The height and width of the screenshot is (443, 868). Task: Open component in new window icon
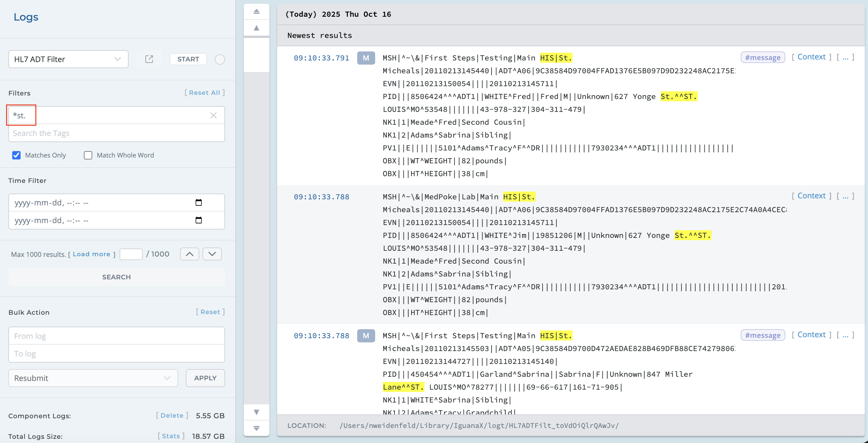click(x=149, y=59)
